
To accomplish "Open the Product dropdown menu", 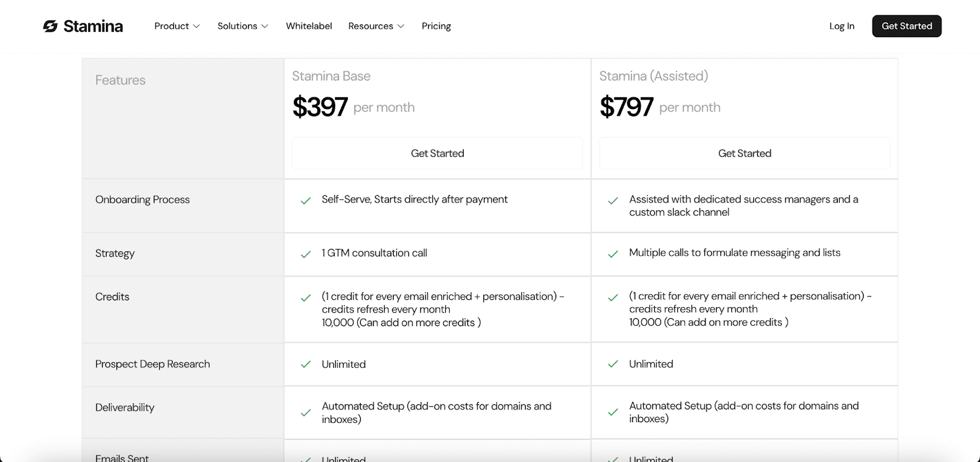I will pyautogui.click(x=177, y=26).
